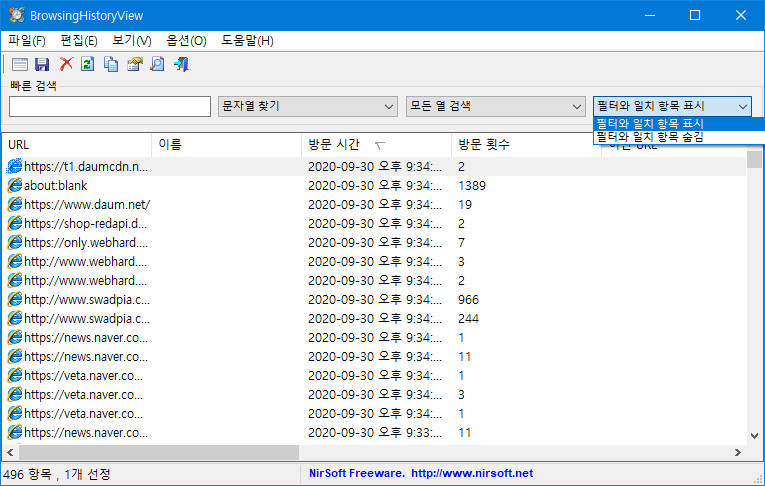Click the 오후 9:33 visit time cell

point(375,433)
